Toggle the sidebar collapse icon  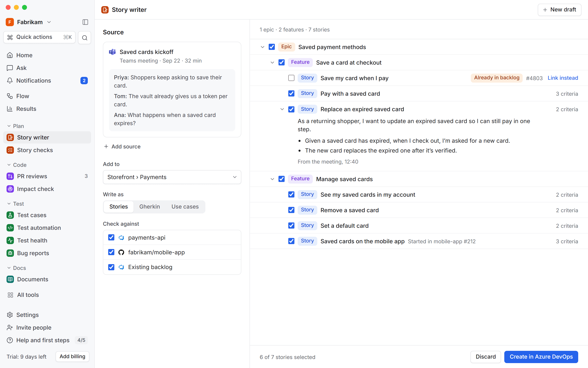85,22
